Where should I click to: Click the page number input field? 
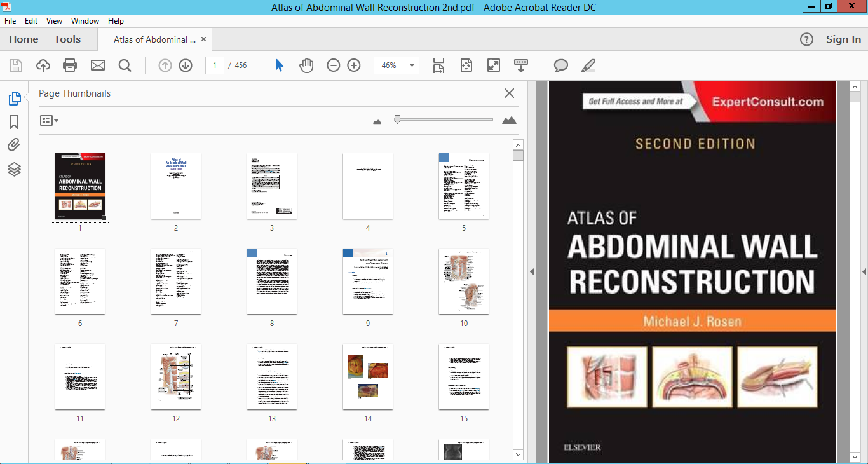(215, 65)
